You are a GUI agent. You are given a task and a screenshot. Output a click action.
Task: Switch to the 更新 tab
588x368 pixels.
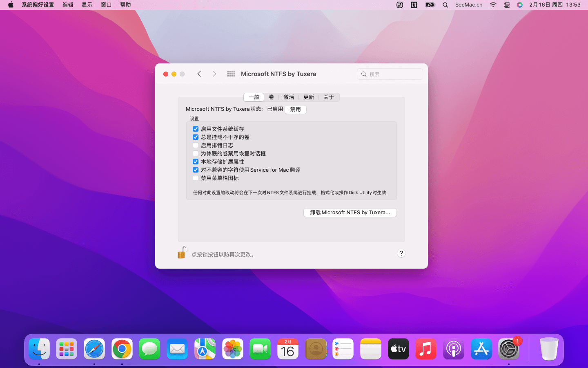pos(309,97)
